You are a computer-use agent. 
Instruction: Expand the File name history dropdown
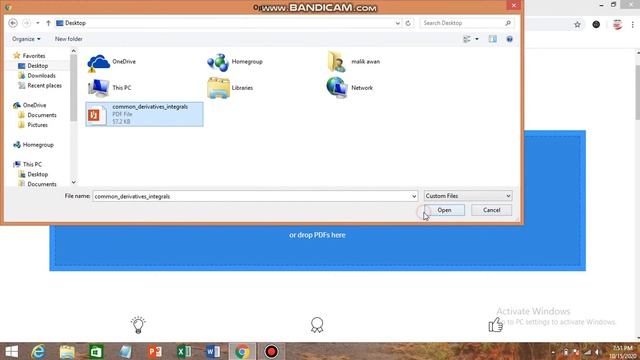coord(414,196)
